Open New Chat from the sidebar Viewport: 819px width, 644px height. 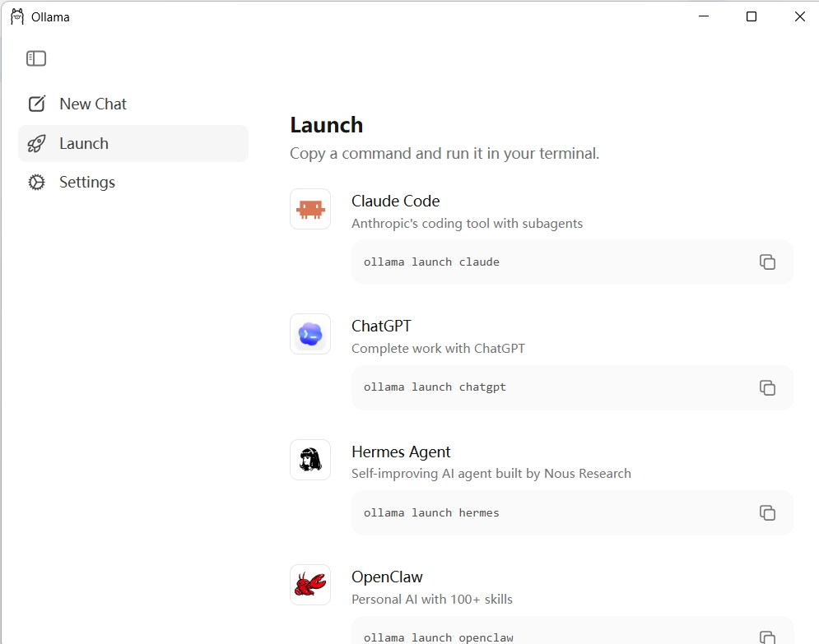point(133,104)
